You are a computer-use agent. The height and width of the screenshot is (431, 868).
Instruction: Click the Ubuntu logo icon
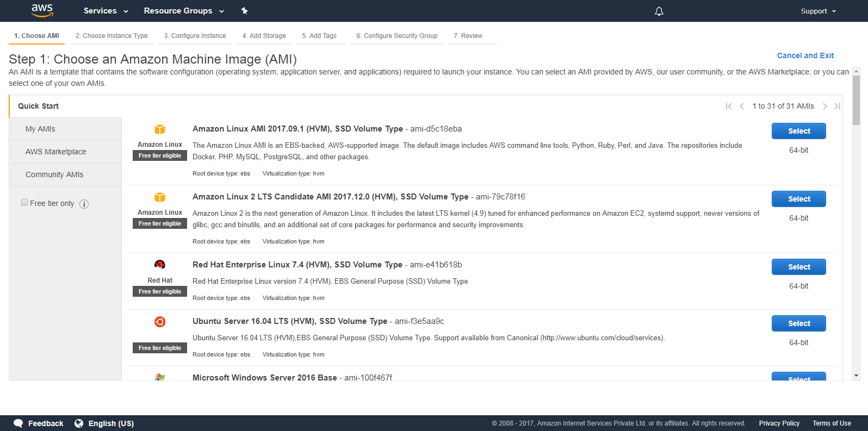click(x=159, y=322)
